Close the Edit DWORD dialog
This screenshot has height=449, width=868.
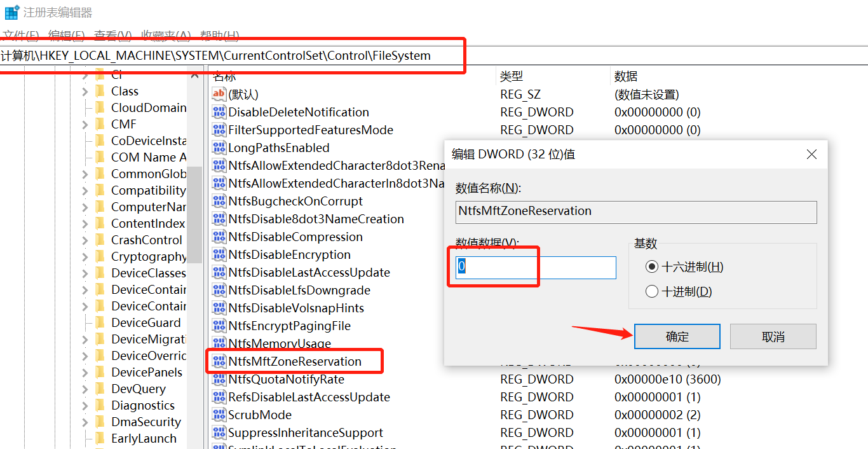coord(811,155)
